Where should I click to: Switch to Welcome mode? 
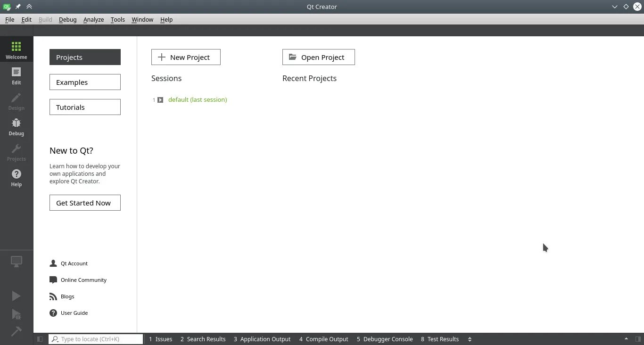click(x=17, y=49)
